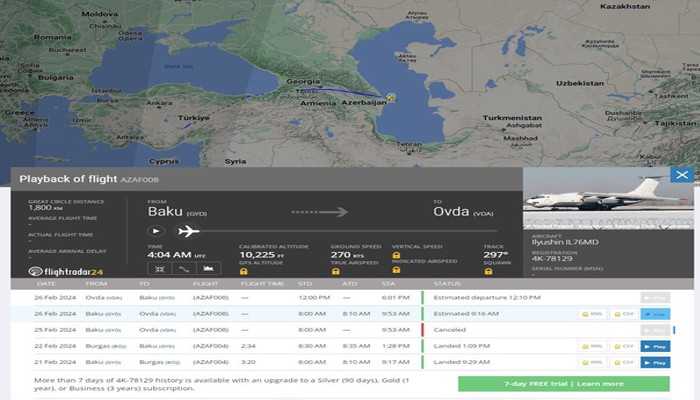This screenshot has width=700, height=400.
Task: Download KML for 22 Feb flight
Action: 591,346
